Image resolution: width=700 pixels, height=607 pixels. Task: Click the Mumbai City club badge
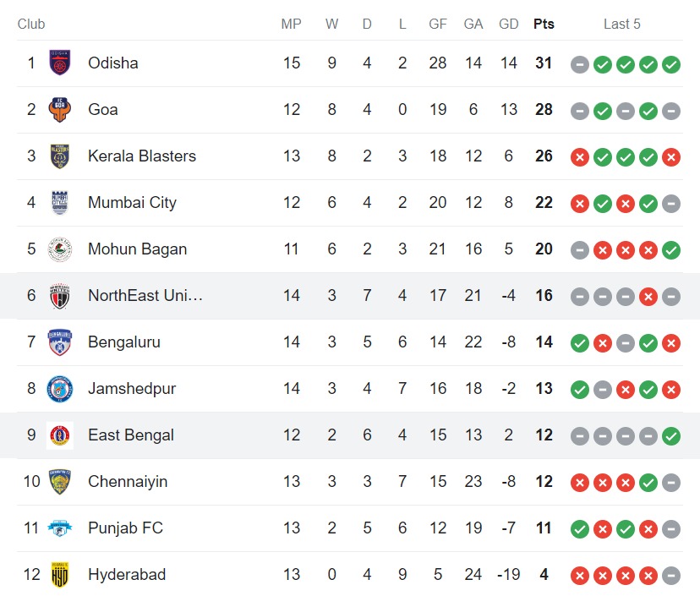click(x=59, y=203)
